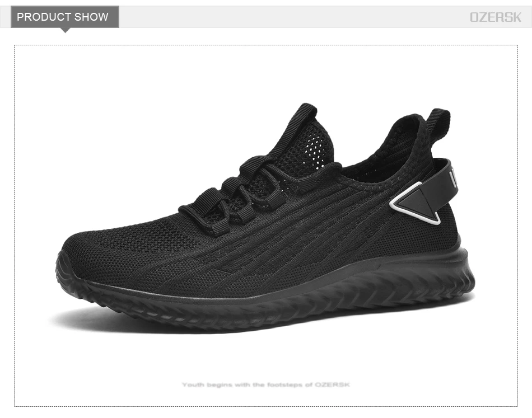Click the small pointer arrow under PRODUCT SHOW
Viewport: 532px width, 418px height.
pyautogui.click(x=65, y=30)
